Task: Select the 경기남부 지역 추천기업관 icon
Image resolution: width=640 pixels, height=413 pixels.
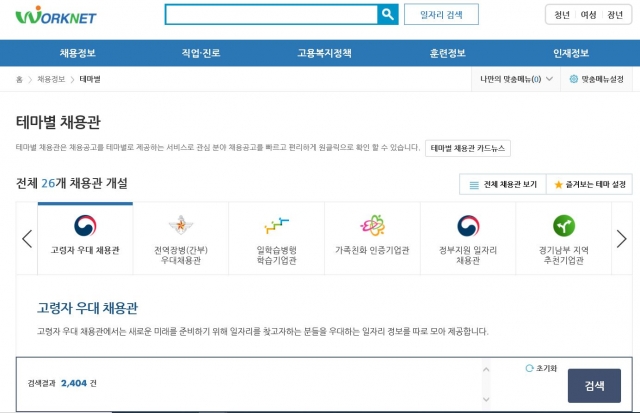Action: (564, 226)
